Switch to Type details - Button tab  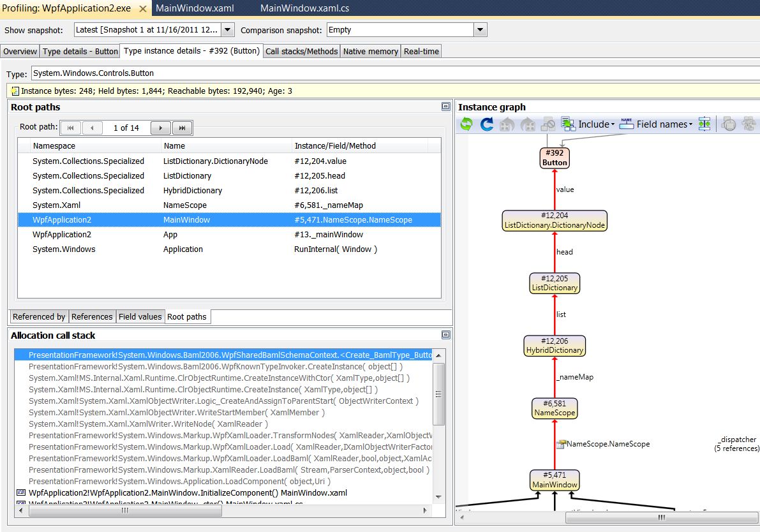click(x=80, y=52)
